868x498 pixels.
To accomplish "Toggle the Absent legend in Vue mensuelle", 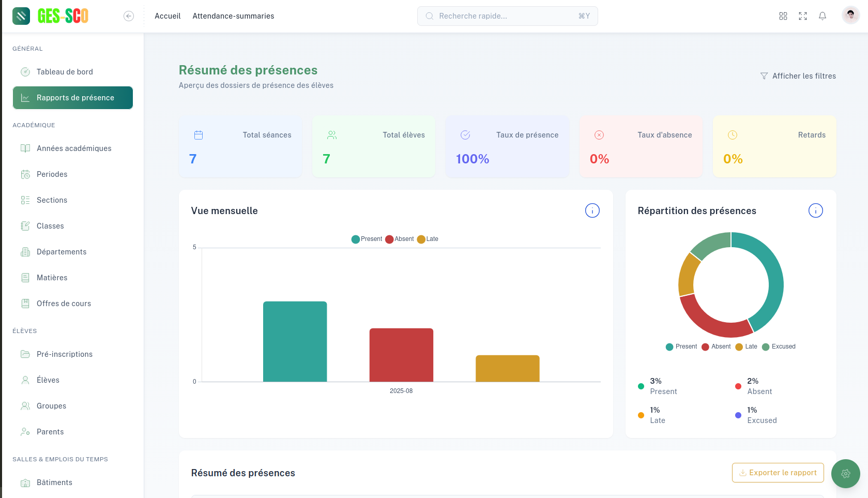I will tap(399, 239).
